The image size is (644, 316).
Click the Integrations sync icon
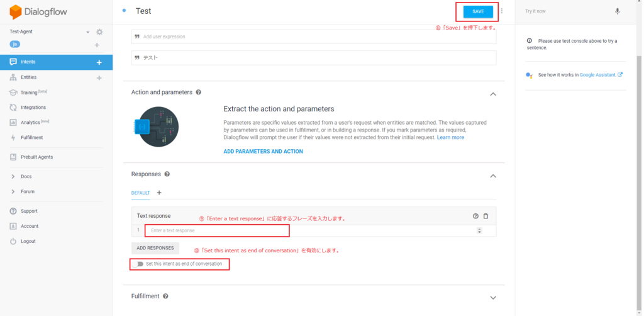click(13, 107)
